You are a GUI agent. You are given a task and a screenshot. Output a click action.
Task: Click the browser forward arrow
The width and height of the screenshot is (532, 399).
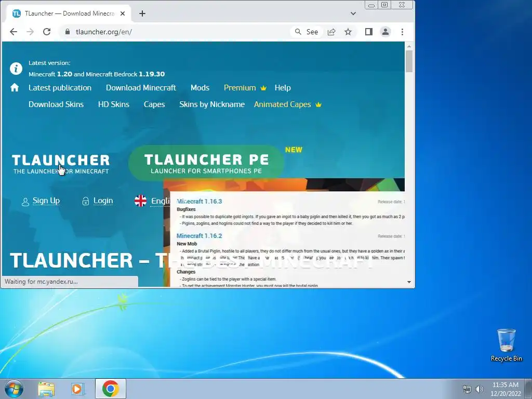click(30, 32)
